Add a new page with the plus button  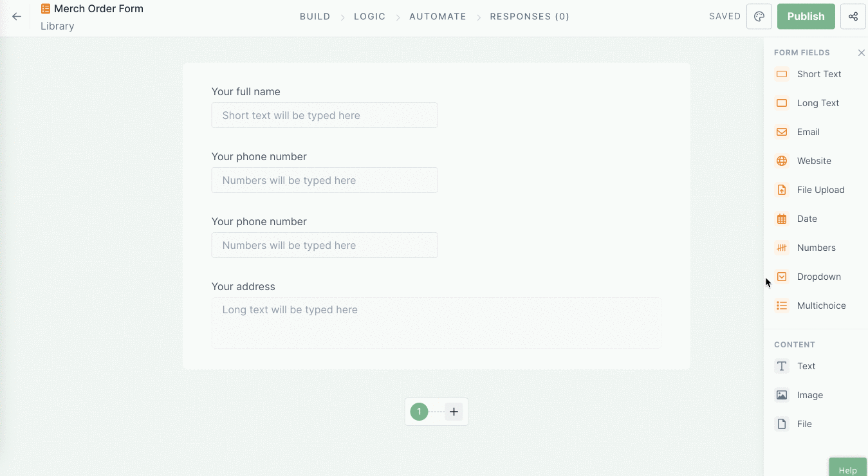454,411
